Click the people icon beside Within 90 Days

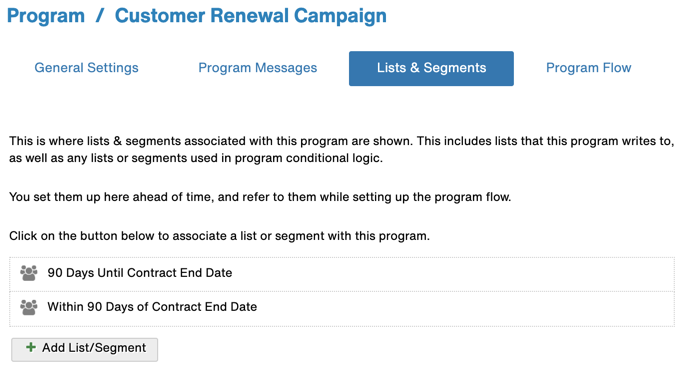[x=29, y=307]
